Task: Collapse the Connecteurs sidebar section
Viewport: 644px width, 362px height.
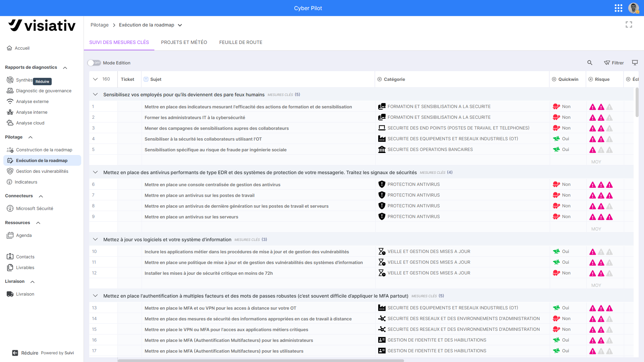Action: coord(41,196)
